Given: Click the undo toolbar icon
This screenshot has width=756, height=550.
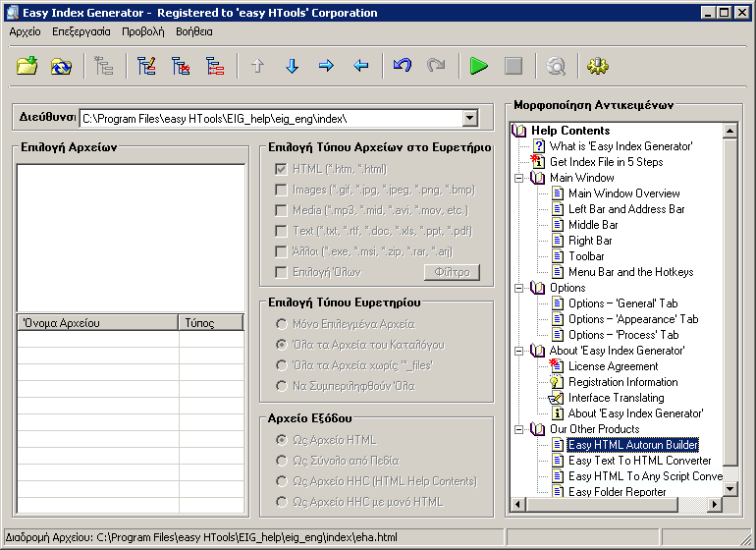Looking at the screenshot, I should point(403,65).
